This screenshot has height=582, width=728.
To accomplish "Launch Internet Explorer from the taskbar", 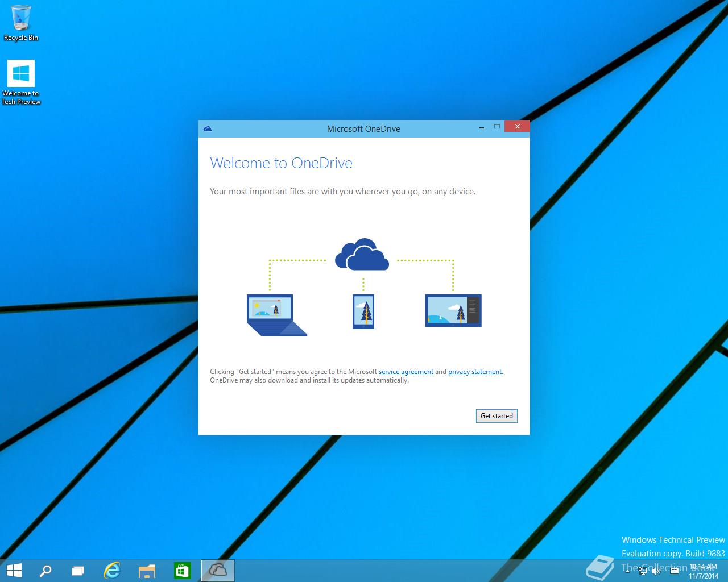I will pyautogui.click(x=112, y=570).
